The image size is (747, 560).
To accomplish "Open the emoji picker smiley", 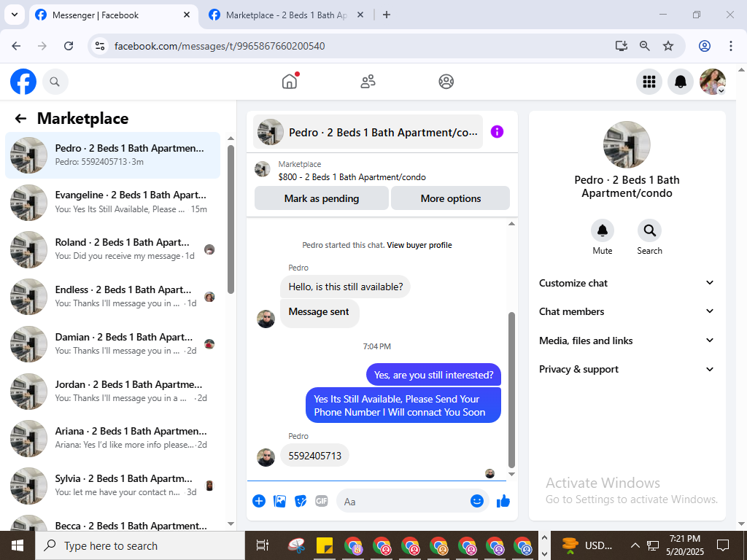I will click(x=477, y=500).
